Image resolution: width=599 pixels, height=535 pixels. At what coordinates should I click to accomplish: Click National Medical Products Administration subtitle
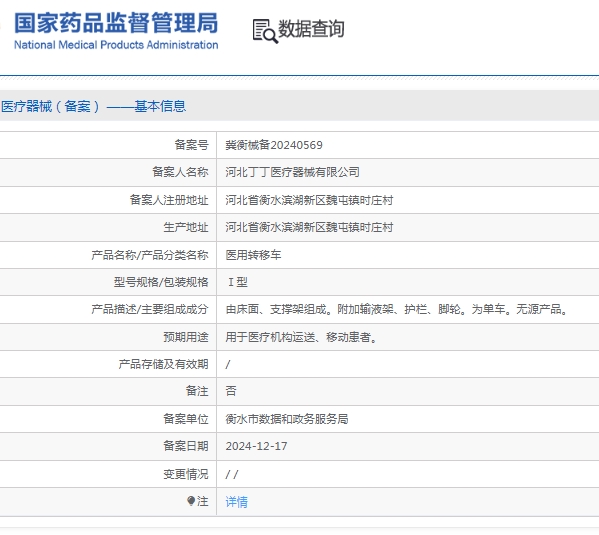tap(116, 45)
